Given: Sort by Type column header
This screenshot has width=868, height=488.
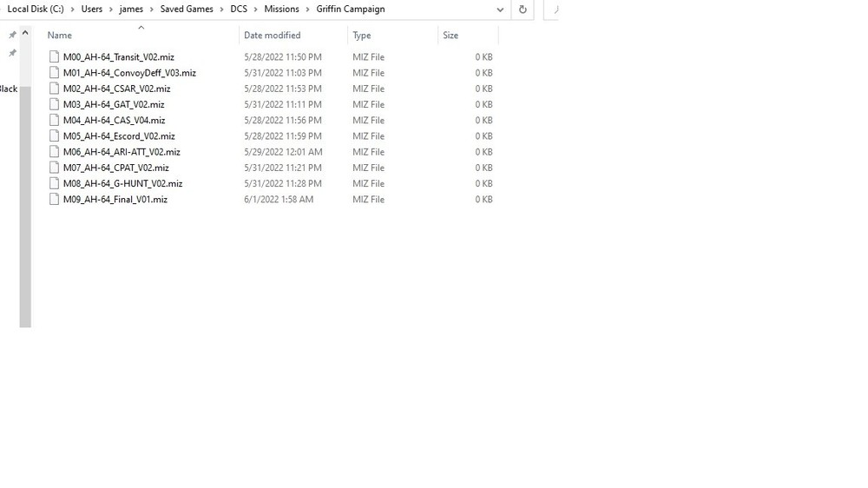Looking at the screenshot, I should click(361, 35).
